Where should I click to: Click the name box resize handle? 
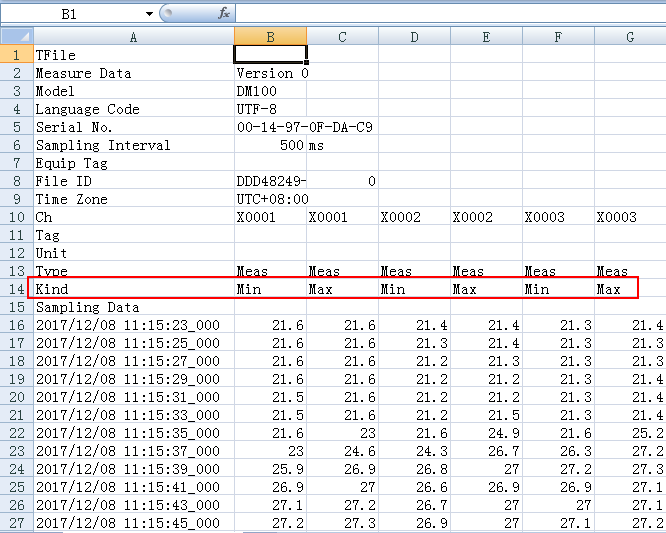164,14
